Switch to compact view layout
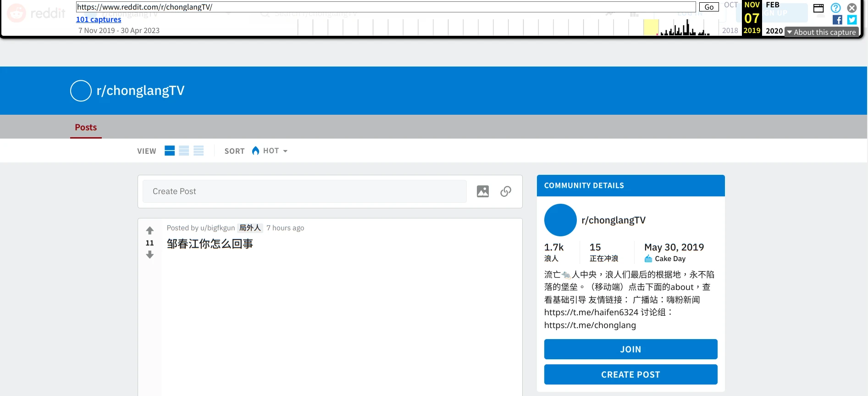The height and width of the screenshot is (396, 868). [199, 151]
